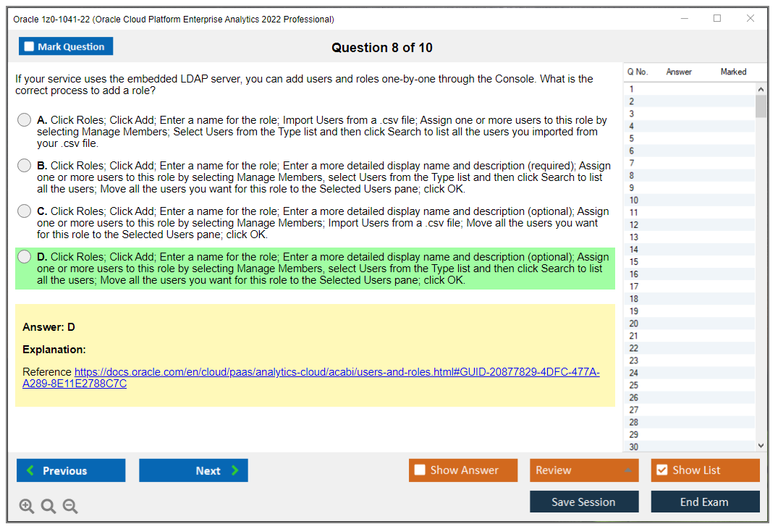Select question 14 in the list
The image size is (778, 532).
[634, 250]
